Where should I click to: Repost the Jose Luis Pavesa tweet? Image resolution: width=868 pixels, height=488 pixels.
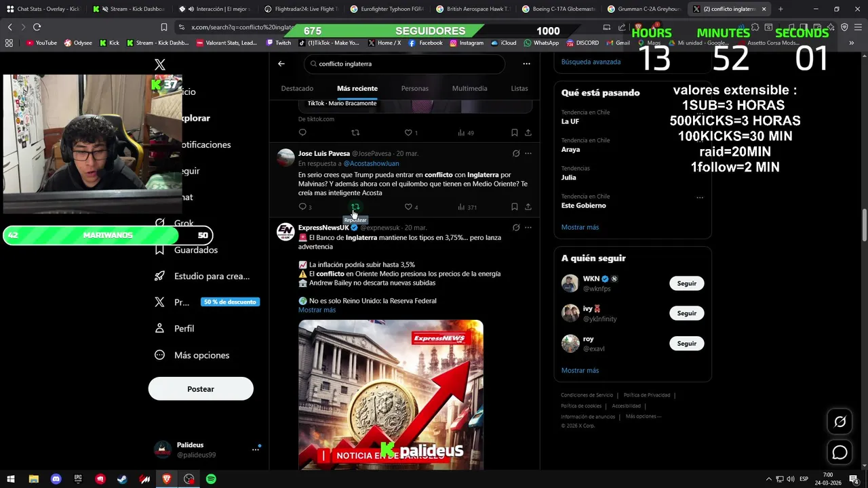click(355, 207)
